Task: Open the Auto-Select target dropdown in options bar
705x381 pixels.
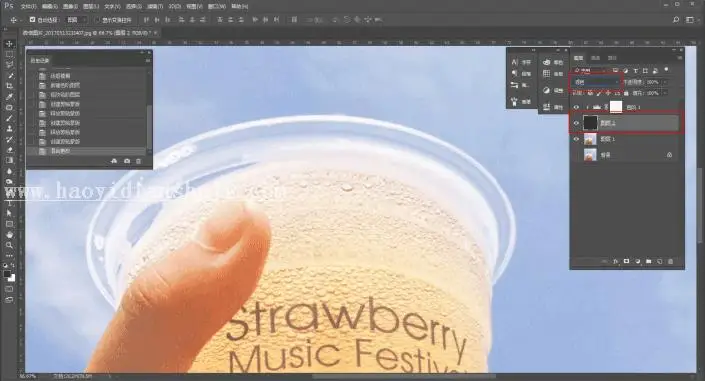Action: [77, 20]
